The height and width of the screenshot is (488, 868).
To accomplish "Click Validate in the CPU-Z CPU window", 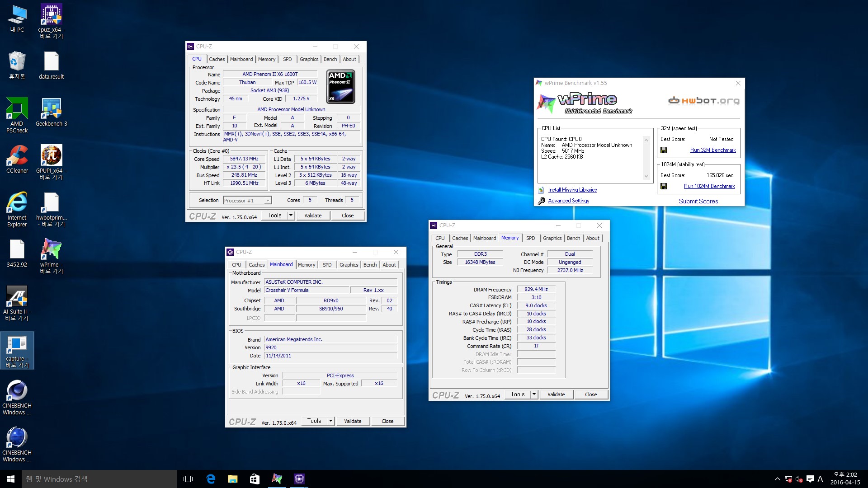I will coord(313,216).
